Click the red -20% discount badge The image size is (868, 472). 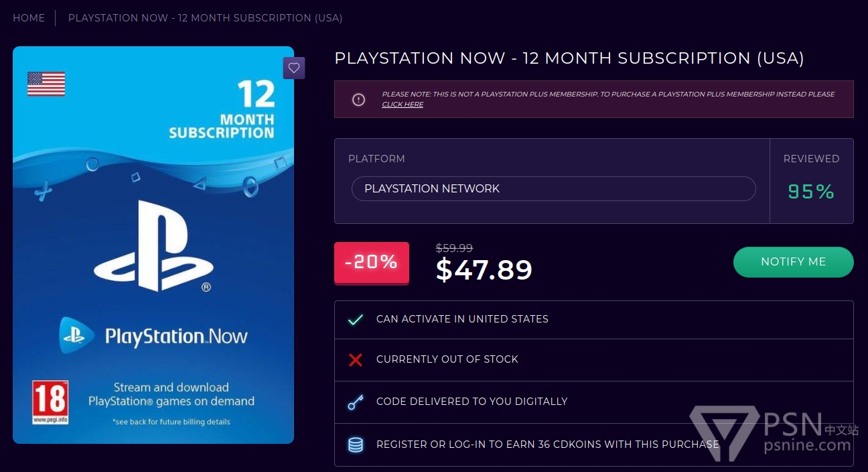[x=372, y=262]
